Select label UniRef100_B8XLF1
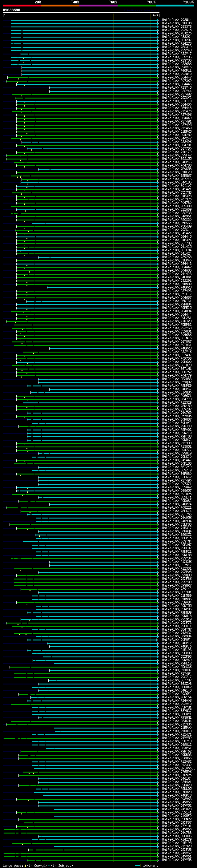Viewport: 197px width, 868px height. (x=177, y=497)
